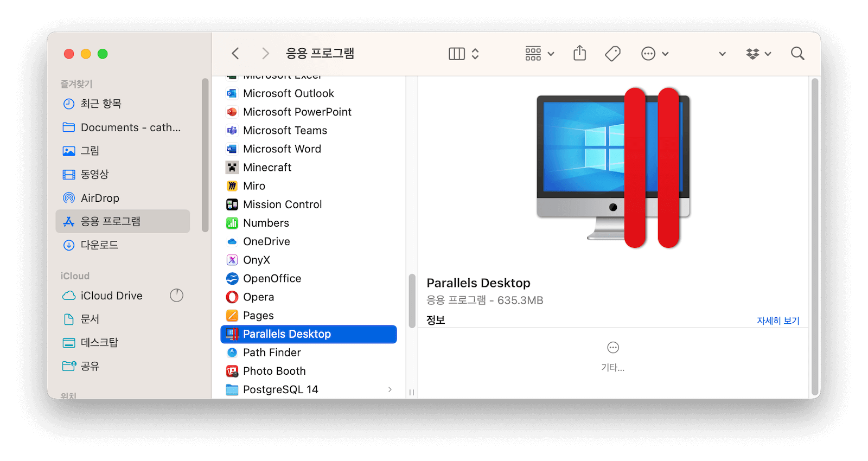Select the Miro app icon
This screenshot has height=461, width=868.
[x=232, y=186]
